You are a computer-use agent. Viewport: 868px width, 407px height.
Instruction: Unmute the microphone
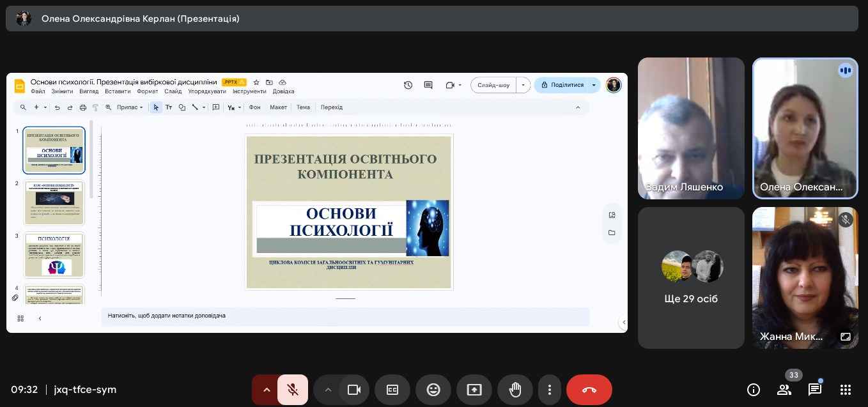coord(293,390)
